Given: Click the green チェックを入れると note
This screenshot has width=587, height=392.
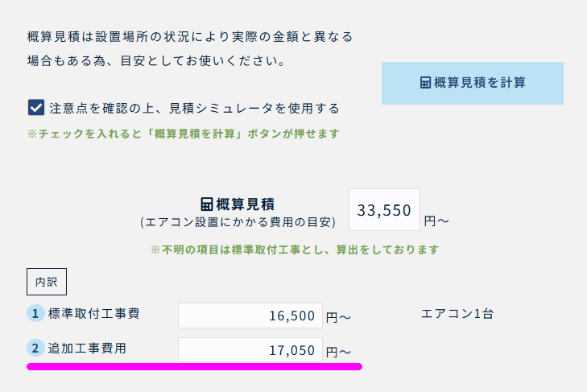Looking at the screenshot, I should tap(184, 134).
